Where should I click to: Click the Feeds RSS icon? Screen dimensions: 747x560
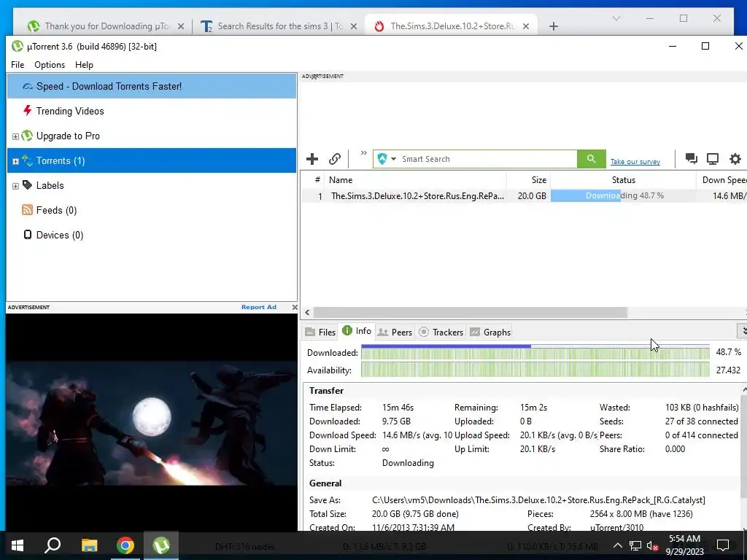[28, 210]
